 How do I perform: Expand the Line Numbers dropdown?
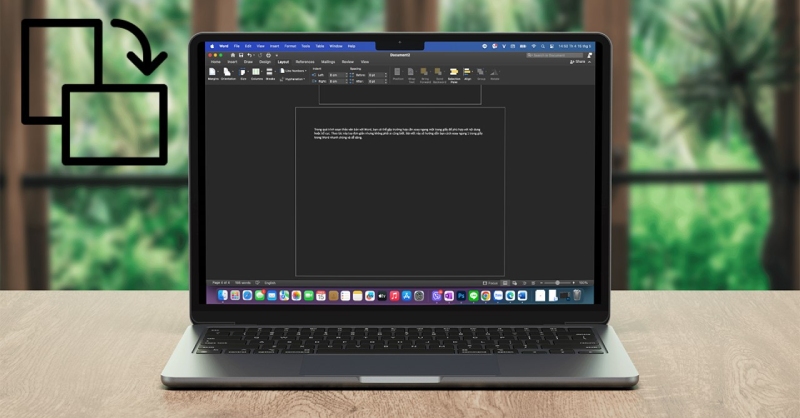click(295, 70)
